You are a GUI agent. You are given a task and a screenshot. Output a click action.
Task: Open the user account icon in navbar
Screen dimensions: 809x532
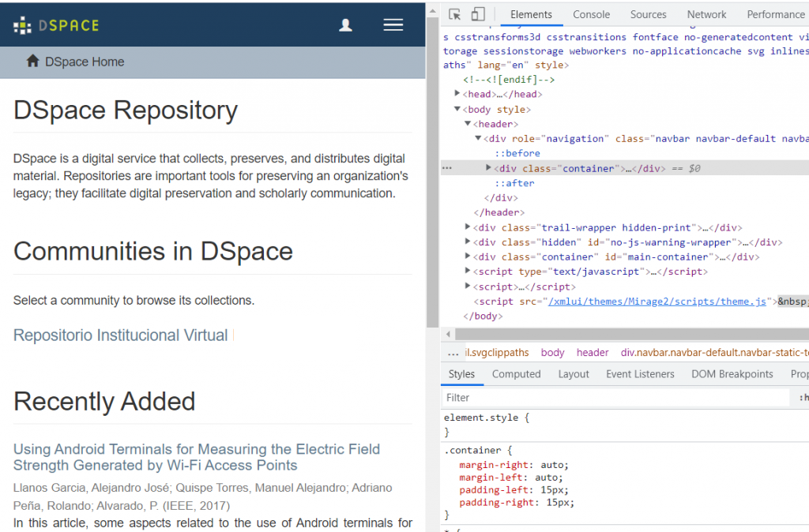tap(345, 24)
